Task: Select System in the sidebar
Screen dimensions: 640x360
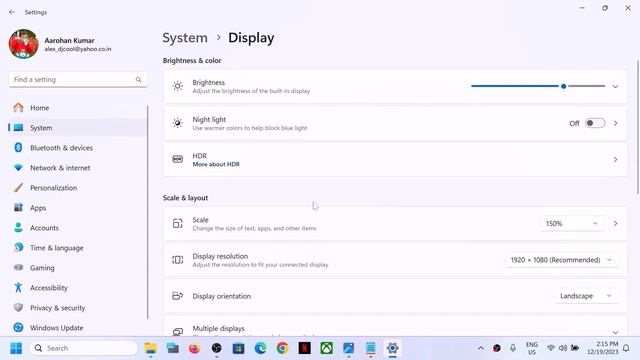Action: [78, 128]
